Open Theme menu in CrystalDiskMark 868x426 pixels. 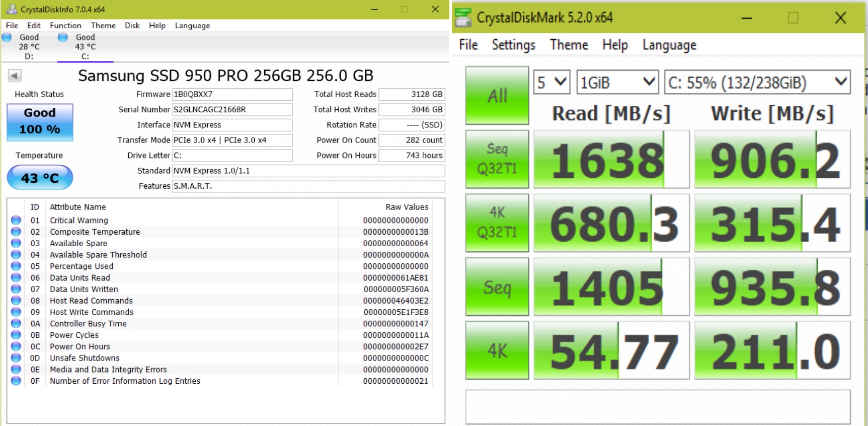(x=569, y=45)
